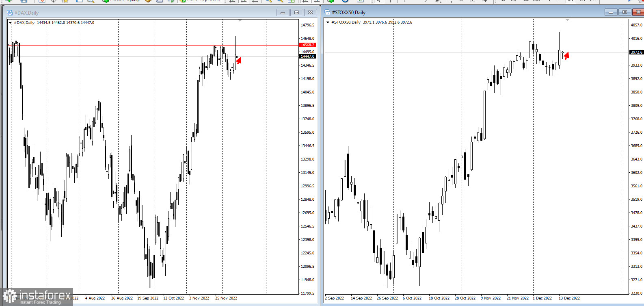Minimize the #DAX,Daily chart window

pos(283,13)
